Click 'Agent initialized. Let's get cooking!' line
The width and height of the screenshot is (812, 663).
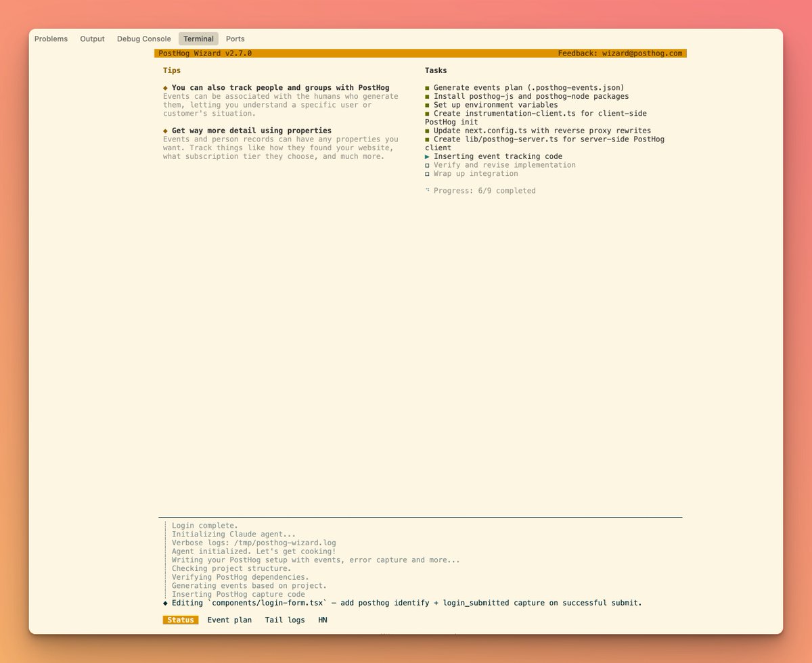click(254, 551)
